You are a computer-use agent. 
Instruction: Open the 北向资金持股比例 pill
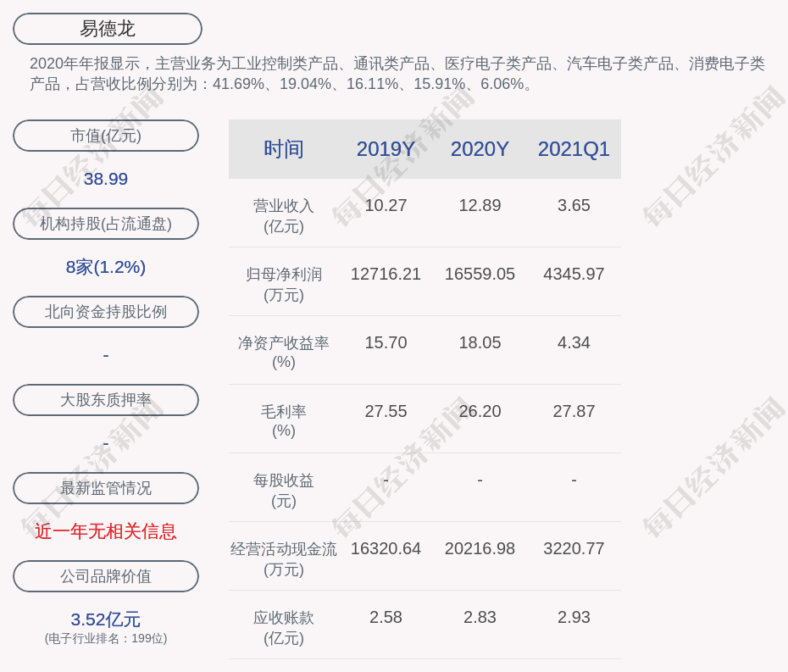[106, 312]
